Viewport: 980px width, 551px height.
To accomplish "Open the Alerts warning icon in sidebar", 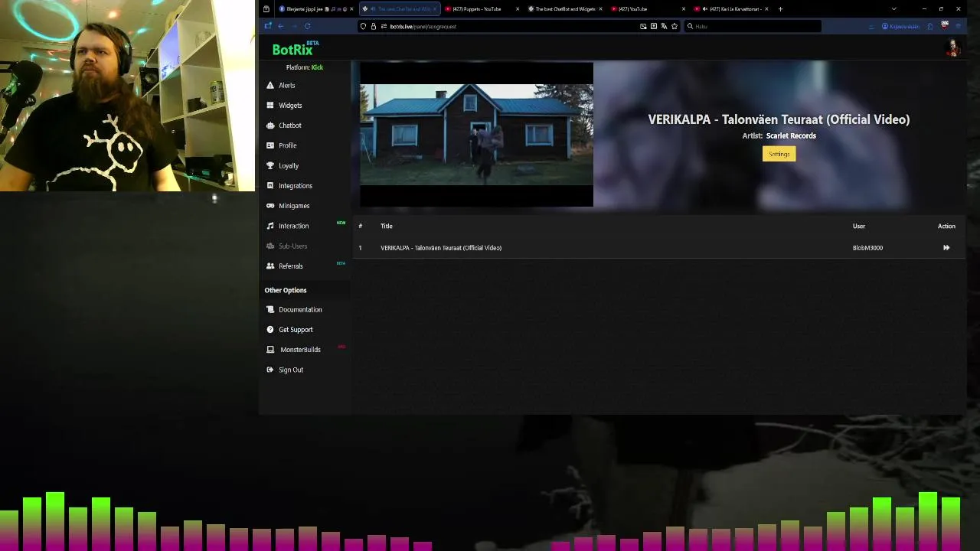I will pyautogui.click(x=270, y=85).
